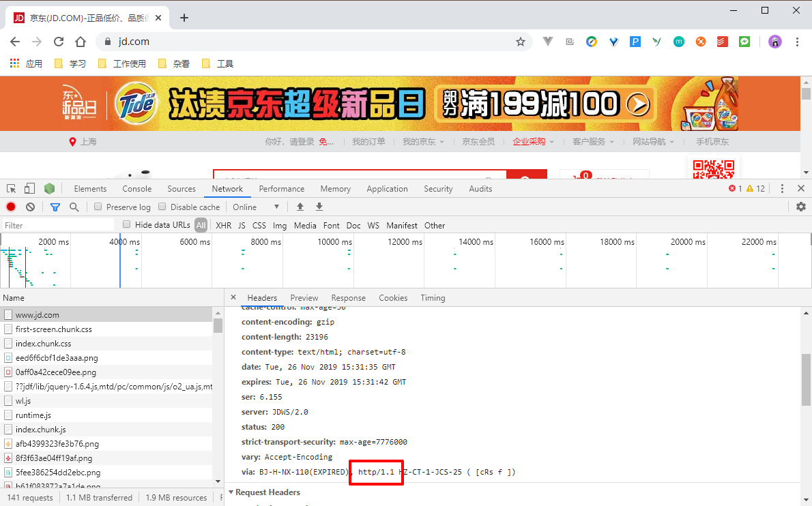The width and height of the screenshot is (812, 506).
Task: Switch to the Console panel tab
Action: point(136,189)
